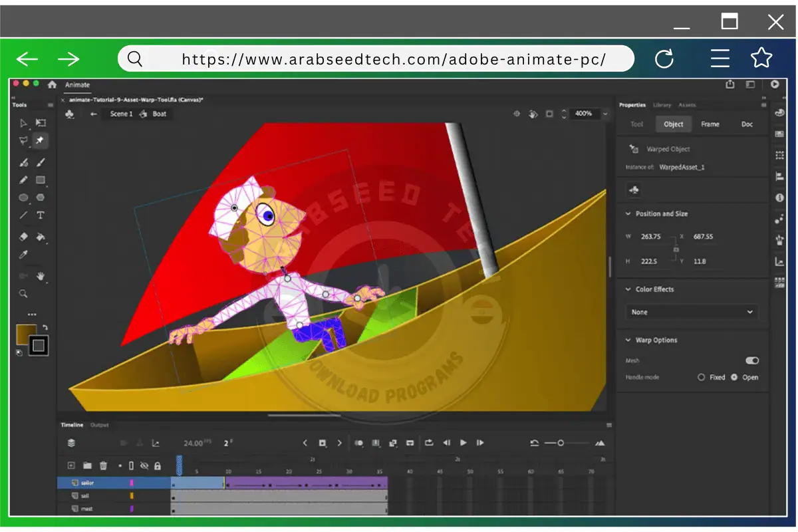
Task: Toggle the Mesh switch in Warp Options
Action: [751, 360]
